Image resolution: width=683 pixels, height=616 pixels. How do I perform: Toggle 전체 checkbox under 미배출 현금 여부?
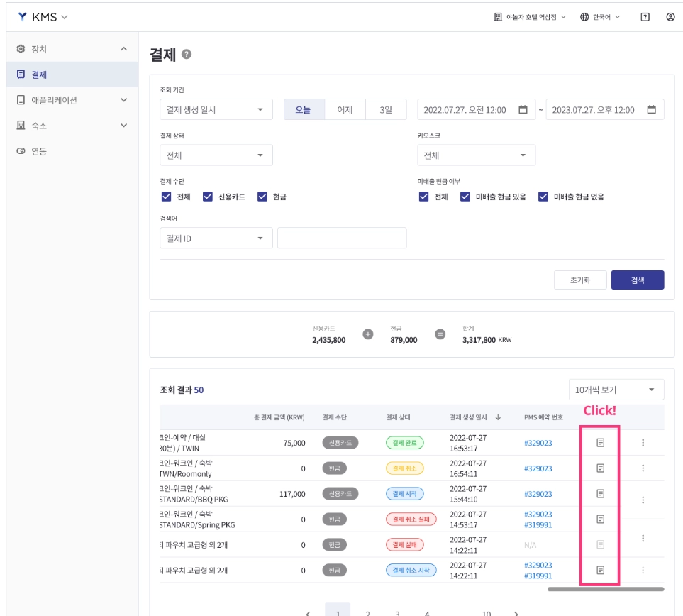[423, 197]
